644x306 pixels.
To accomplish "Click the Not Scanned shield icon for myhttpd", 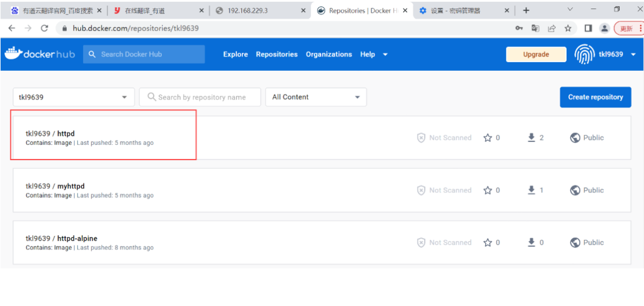I will point(421,190).
